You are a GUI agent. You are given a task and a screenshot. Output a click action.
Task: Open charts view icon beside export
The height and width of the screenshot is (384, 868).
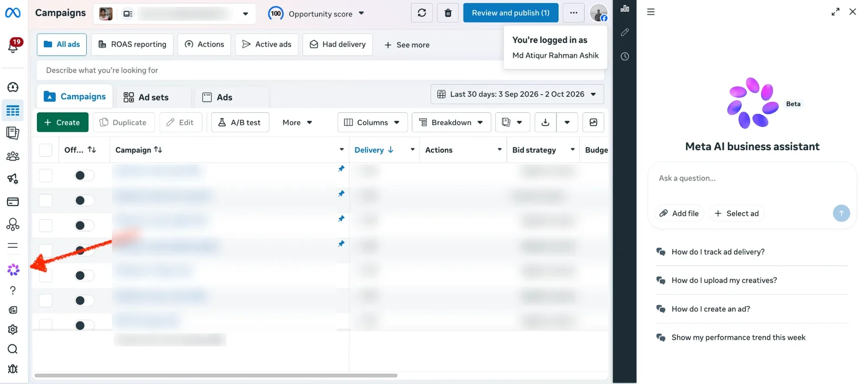(593, 123)
